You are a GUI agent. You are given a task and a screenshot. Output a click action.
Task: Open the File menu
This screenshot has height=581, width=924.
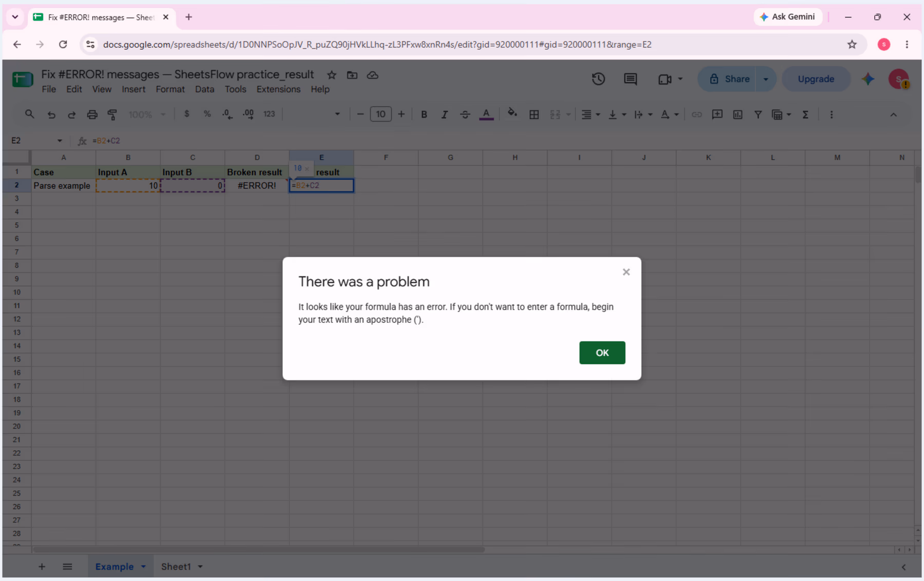[49, 89]
